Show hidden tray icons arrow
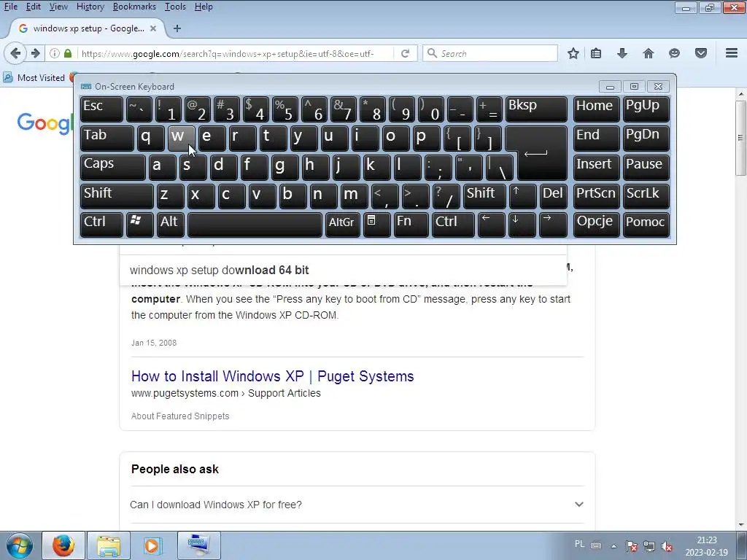 [614, 546]
